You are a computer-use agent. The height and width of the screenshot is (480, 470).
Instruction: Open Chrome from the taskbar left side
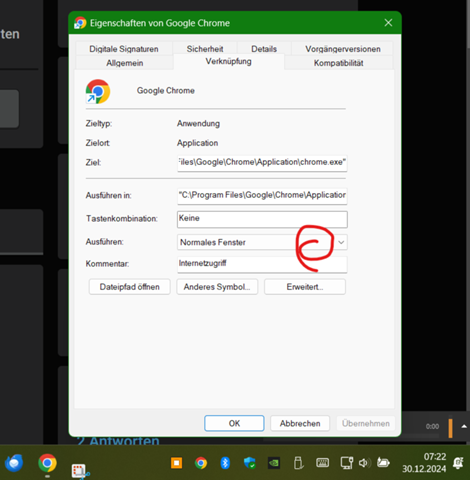(x=47, y=463)
